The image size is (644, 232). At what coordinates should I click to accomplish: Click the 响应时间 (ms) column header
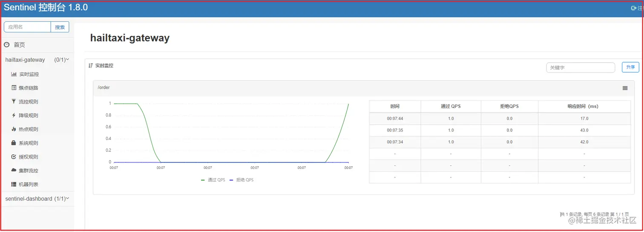[584, 107]
